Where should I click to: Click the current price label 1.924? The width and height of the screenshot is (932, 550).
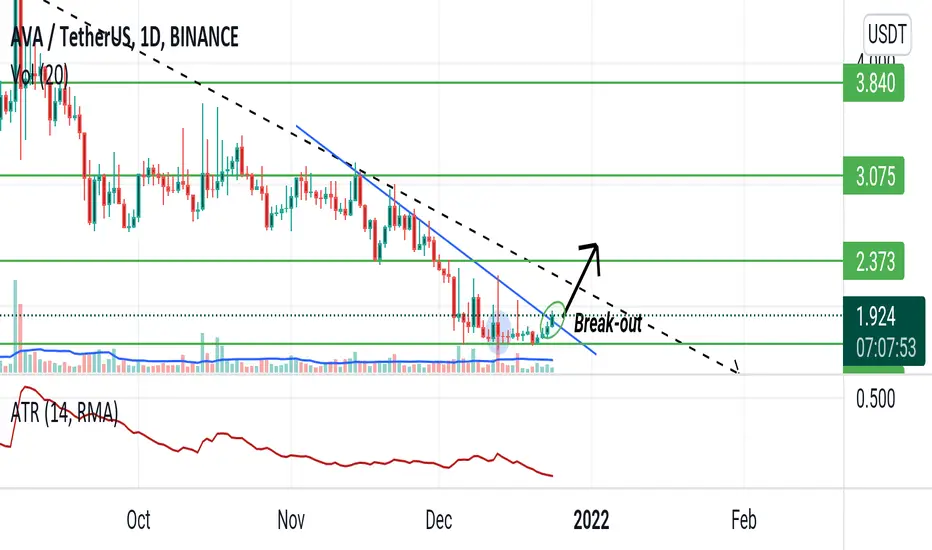876,317
